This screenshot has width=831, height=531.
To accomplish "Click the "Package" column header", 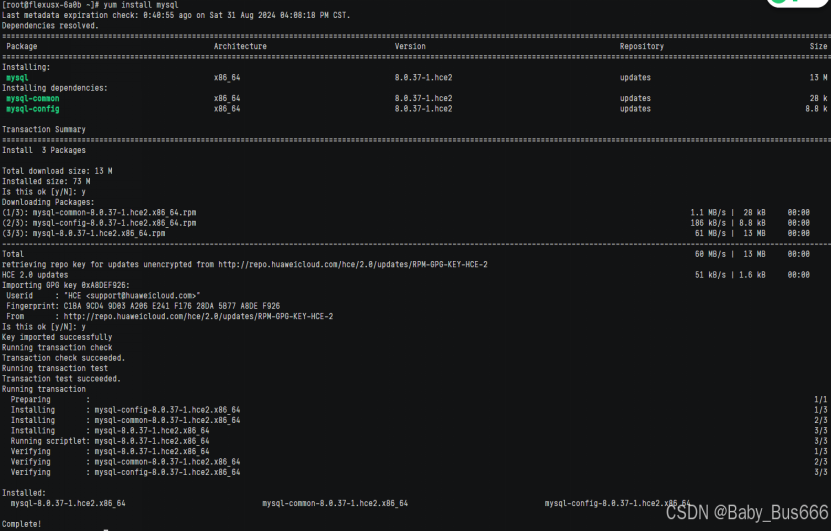I will (x=22, y=46).
